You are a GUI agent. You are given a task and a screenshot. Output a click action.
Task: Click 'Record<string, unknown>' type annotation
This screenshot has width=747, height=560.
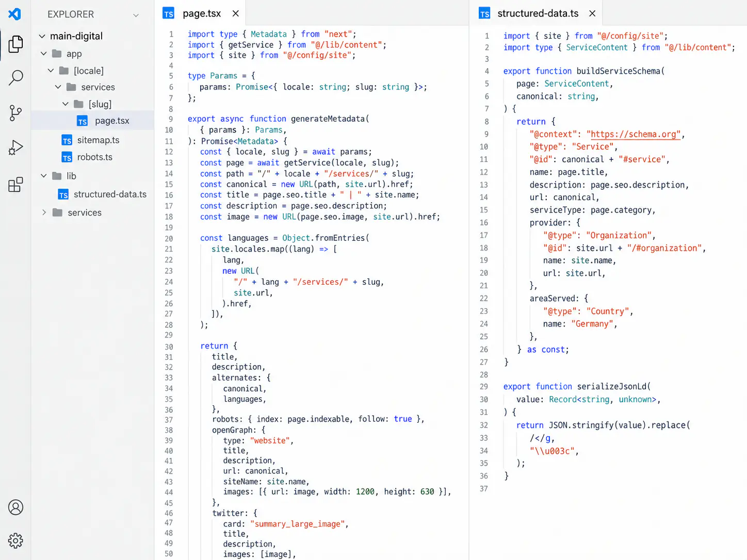tap(603, 400)
